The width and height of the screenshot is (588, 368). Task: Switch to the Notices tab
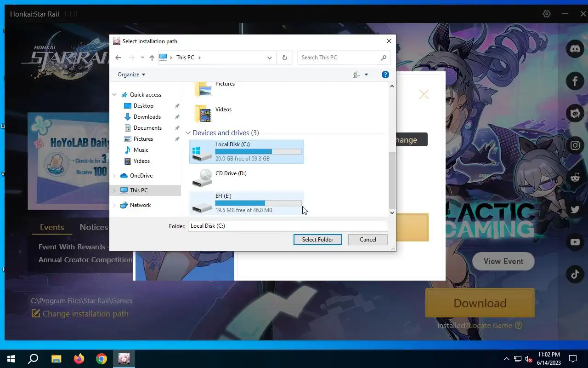point(94,227)
